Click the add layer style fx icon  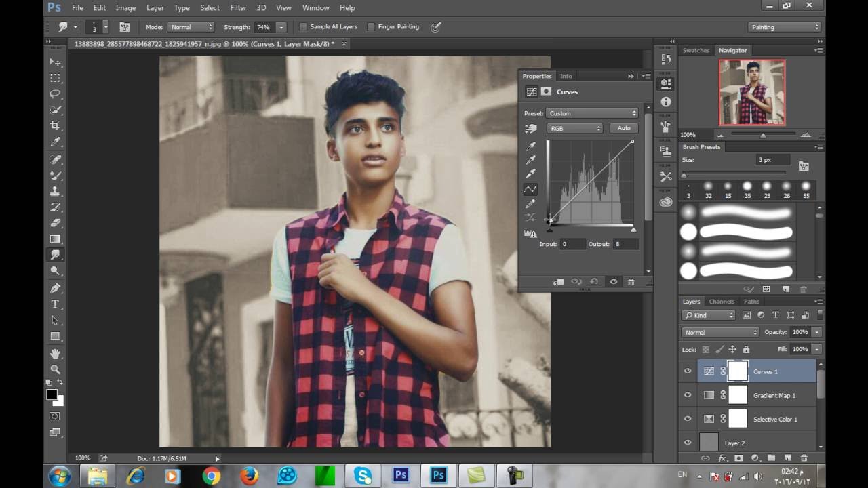click(722, 458)
